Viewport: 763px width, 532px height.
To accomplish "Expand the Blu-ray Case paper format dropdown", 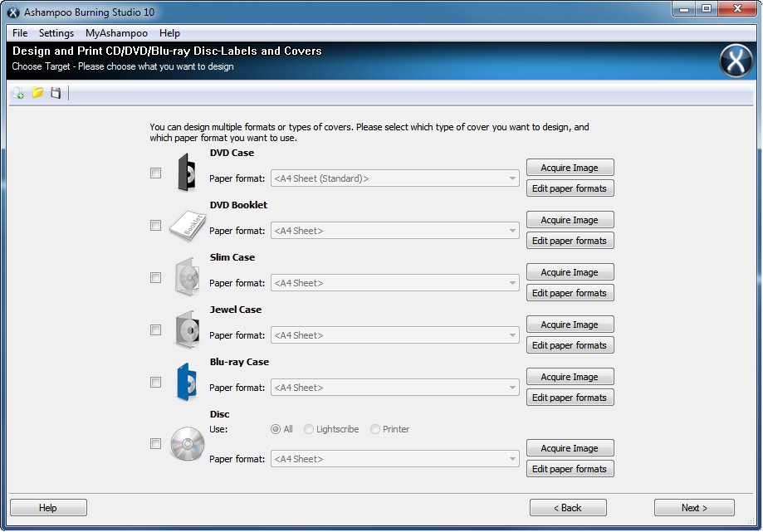I will (512, 388).
